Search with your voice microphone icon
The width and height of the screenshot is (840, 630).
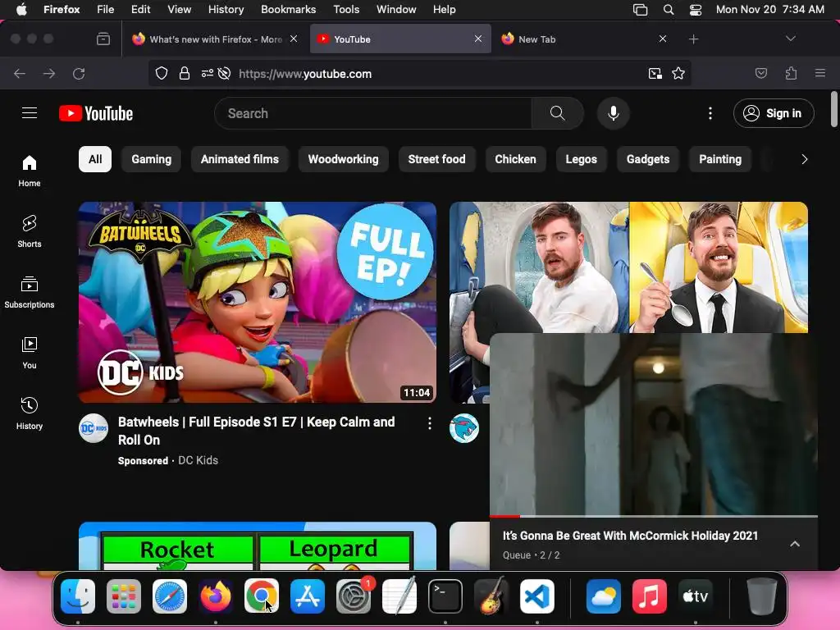614,113
